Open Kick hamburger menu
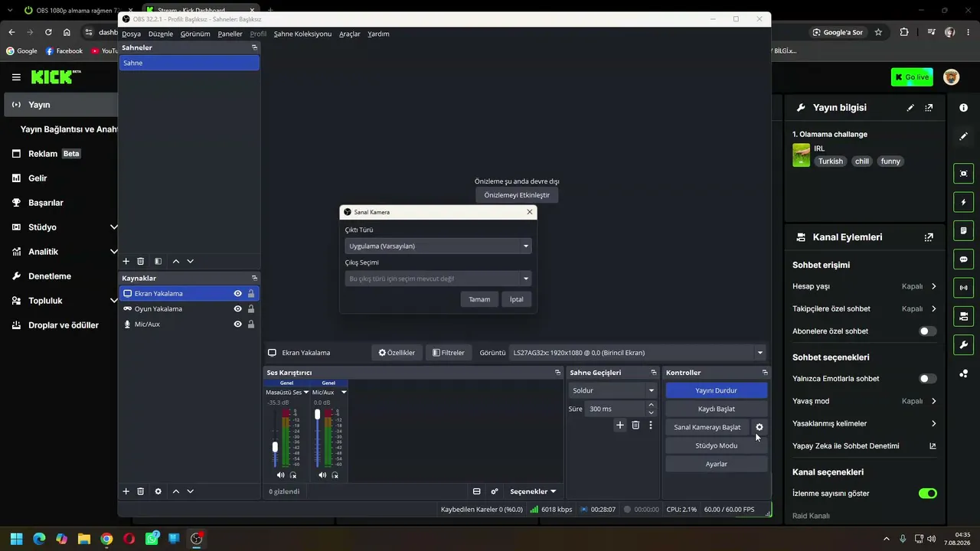Image resolution: width=980 pixels, height=551 pixels. 16,77
